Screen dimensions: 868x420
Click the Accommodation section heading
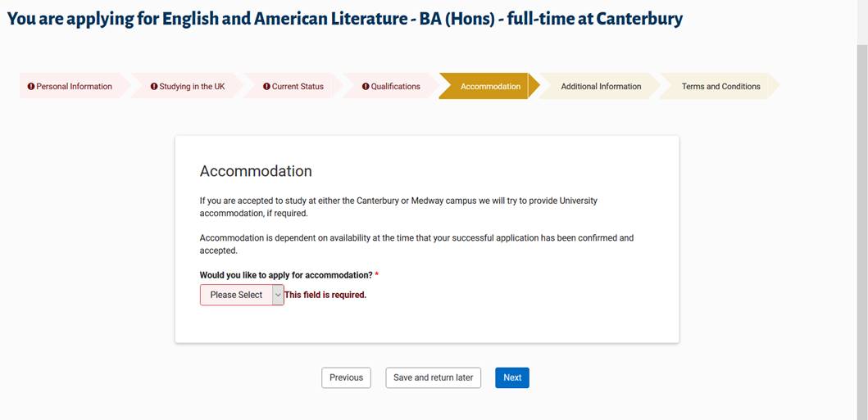[x=256, y=171]
